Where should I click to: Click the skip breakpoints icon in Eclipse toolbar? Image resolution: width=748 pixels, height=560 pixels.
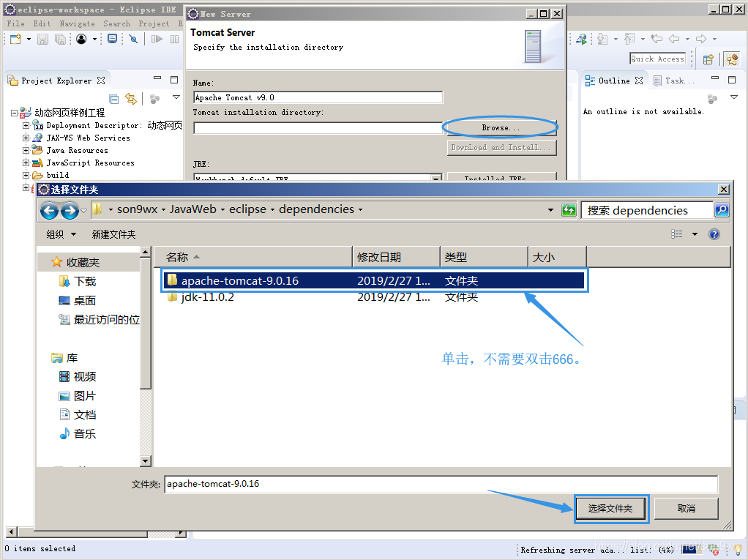pyautogui.click(x=133, y=39)
